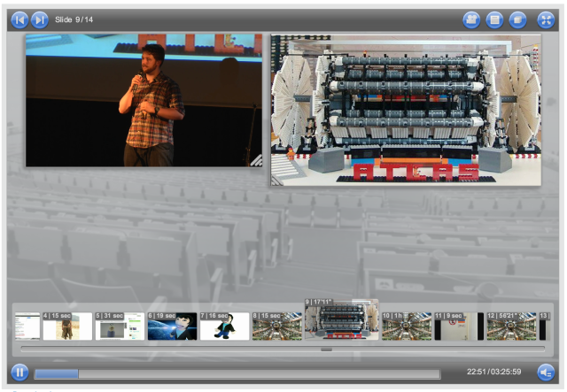Select slide thumbnail 12 (56'21")

coord(512,327)
